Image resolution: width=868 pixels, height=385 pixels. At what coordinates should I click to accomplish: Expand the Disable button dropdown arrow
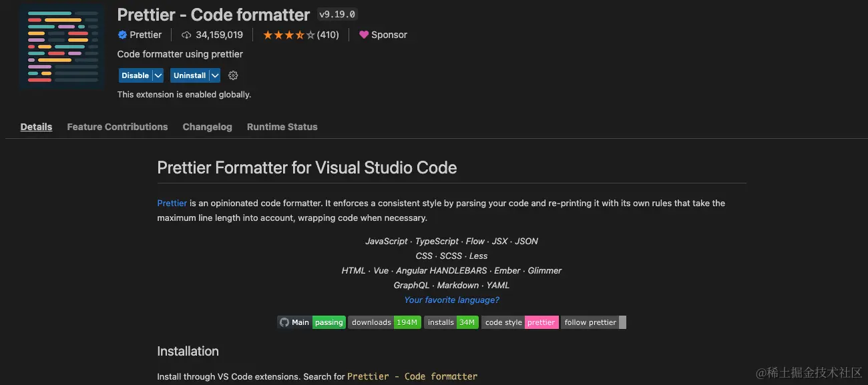[x=158, y=75]
